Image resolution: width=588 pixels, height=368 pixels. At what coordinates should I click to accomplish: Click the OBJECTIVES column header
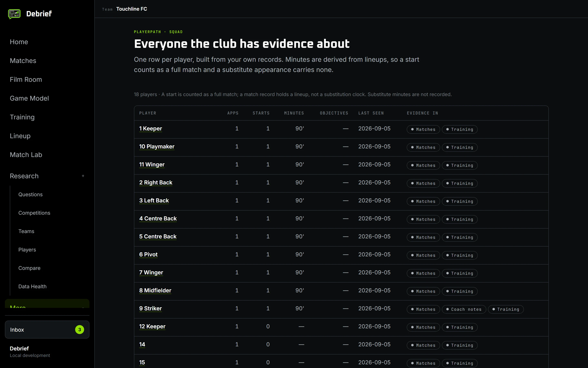pos(334,113)
